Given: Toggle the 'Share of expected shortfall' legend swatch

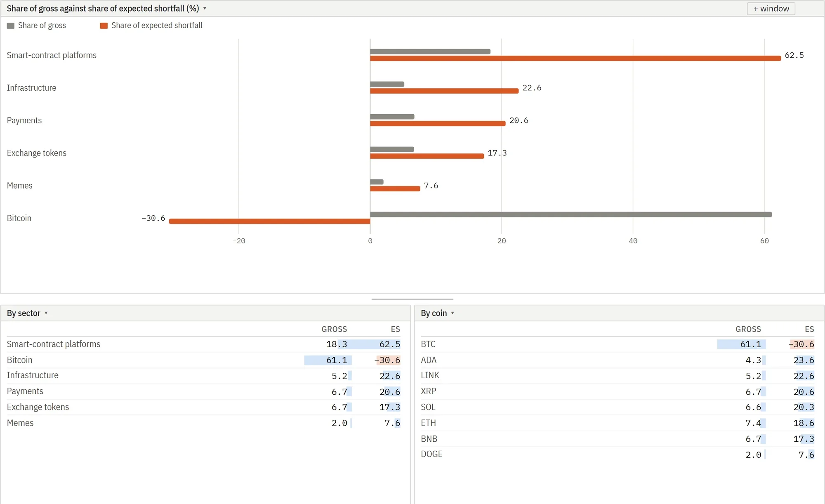Looking at the screenshot, I should (104, 26).
